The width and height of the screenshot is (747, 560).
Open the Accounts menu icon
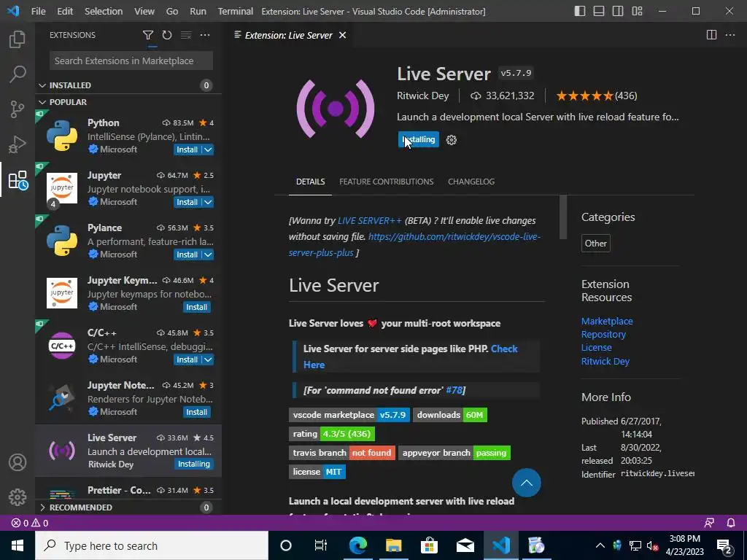point(18,462)
